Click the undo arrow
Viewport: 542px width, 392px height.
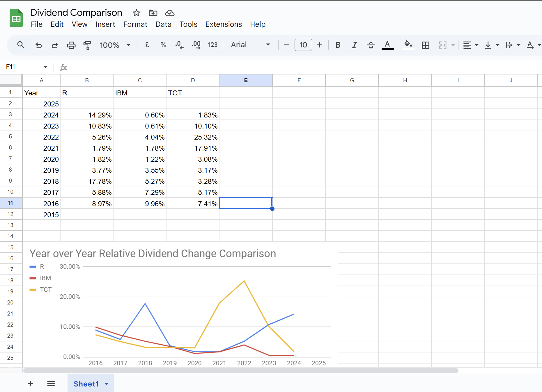click(x=38, y=45)
